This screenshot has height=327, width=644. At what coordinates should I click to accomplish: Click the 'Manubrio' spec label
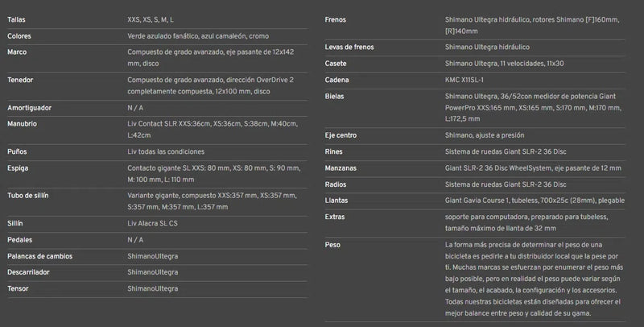coord(22,124)
